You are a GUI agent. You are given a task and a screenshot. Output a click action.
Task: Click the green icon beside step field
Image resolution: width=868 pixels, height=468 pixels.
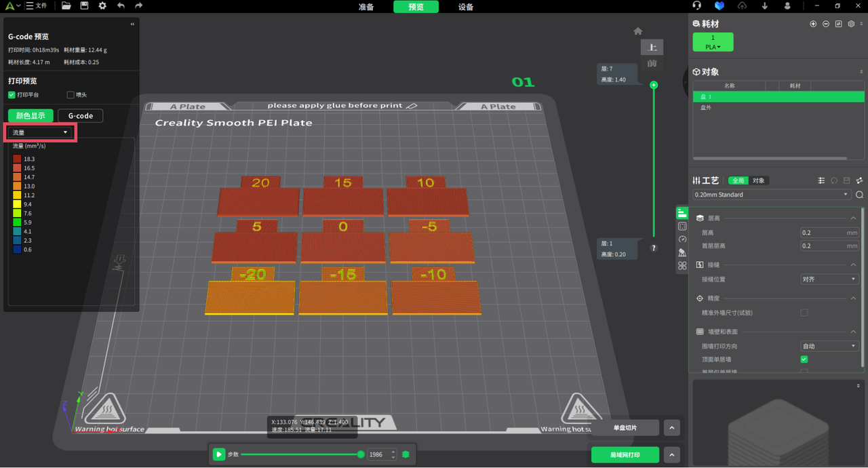pyautogui.click(x=406, y=454)
